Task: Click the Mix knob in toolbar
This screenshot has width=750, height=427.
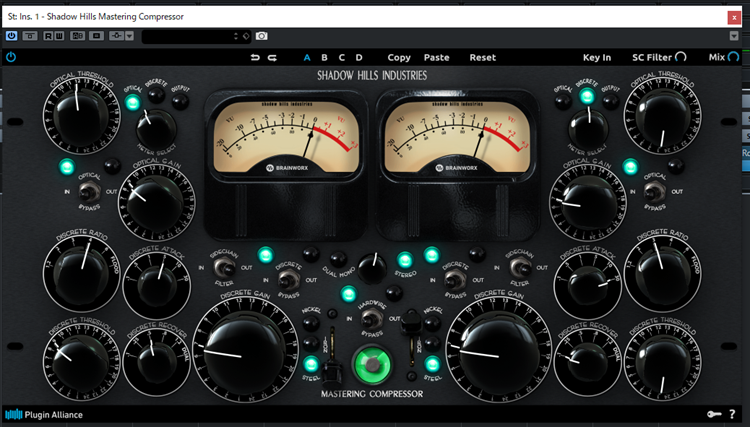Action: tap(735, 58)
